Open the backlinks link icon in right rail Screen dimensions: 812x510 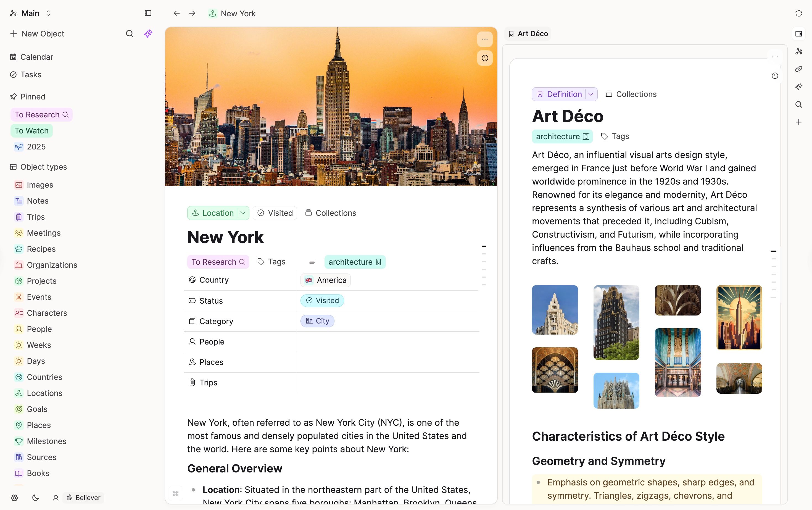coord(798,69)
